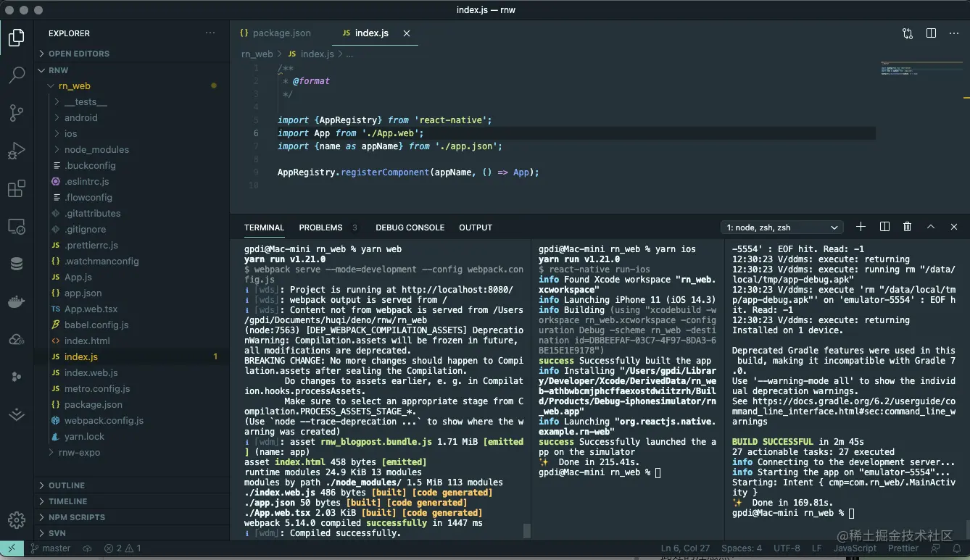Expand the OPEN EDITORS section
Image resolution: width=970 pixels, height=560 pixels.
click(x=132, y=54)
